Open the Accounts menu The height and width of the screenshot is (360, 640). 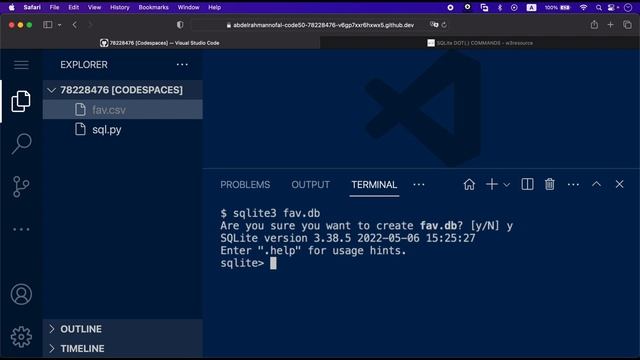21,294
